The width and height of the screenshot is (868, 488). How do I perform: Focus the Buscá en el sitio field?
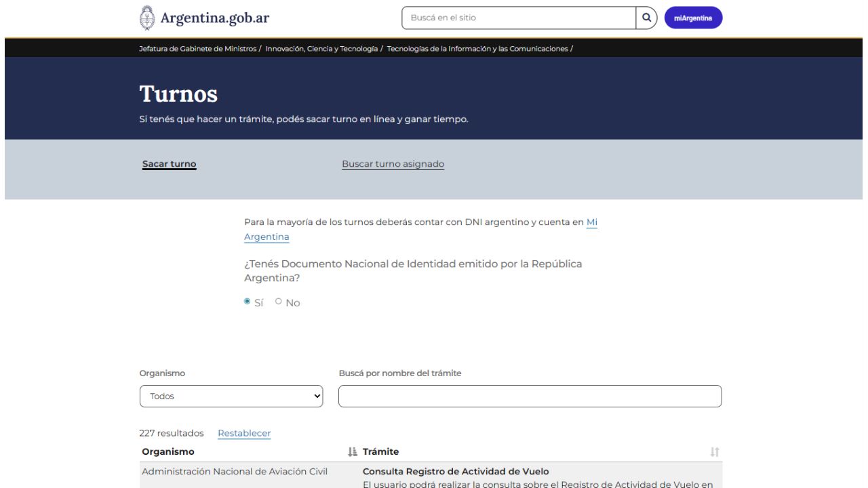[519, 18]
